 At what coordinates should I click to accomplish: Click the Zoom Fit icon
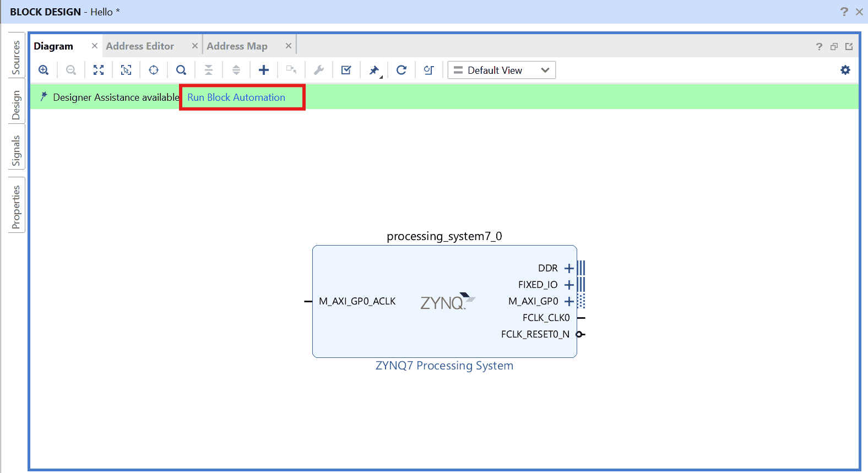[99, 70]
